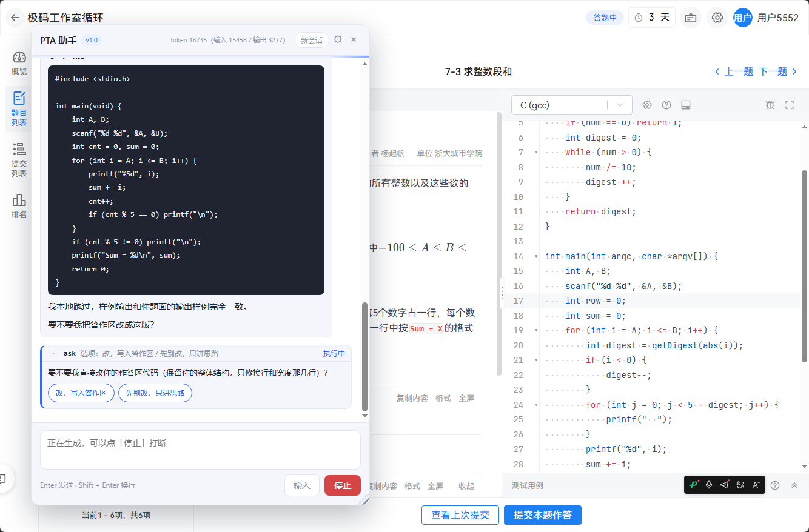This screenshot has height=532, width=809.
Task: Fold the if block at line 21
Action: pyautogui.click(x=536, y=360)
